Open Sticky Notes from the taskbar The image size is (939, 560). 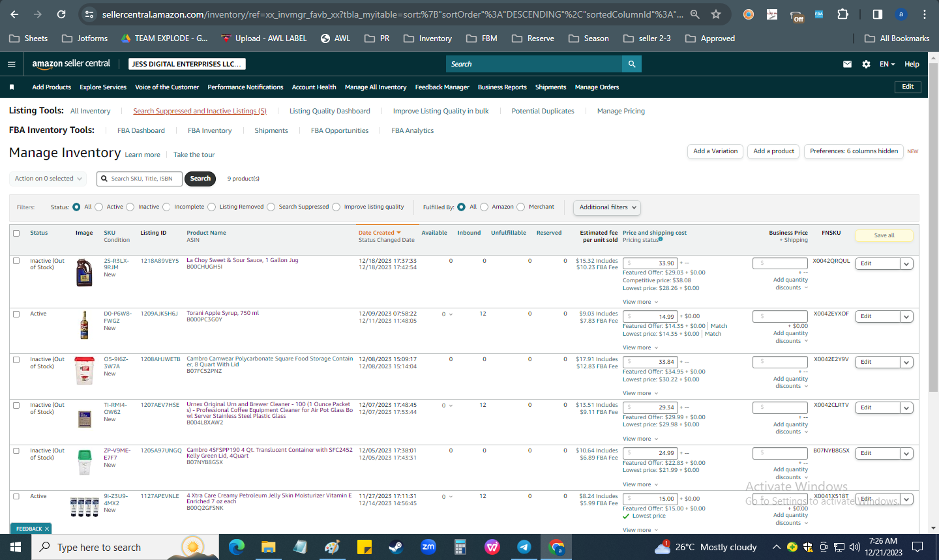365,547
